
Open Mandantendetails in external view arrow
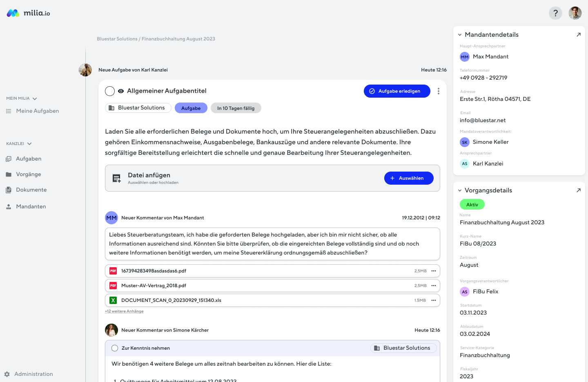[x=578, y=35]
